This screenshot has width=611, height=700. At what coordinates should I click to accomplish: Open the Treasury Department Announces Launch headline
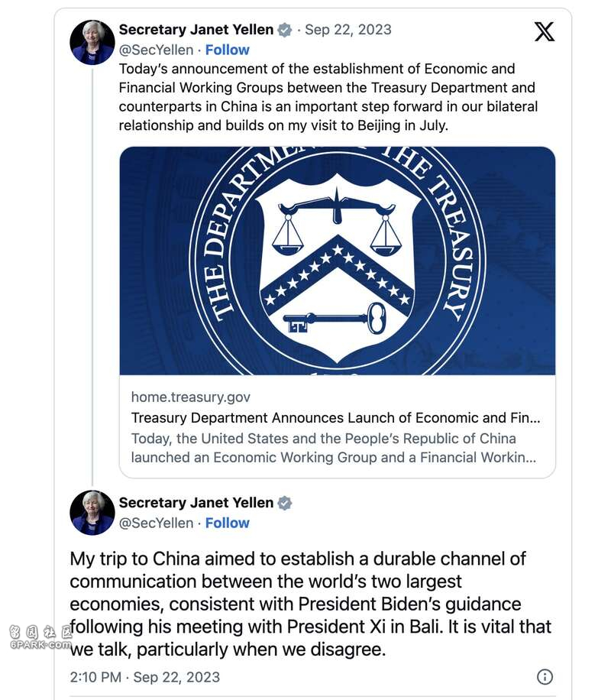point(335,418)
